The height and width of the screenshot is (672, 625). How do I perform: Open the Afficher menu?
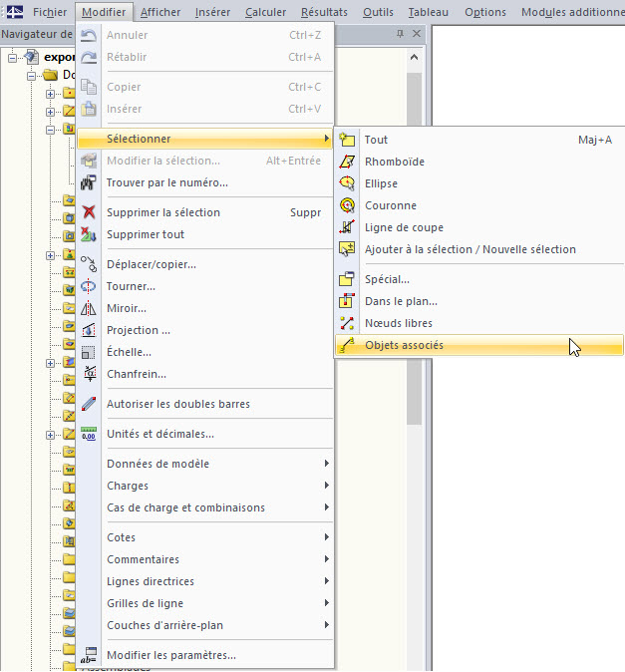[x=160, y=12]
